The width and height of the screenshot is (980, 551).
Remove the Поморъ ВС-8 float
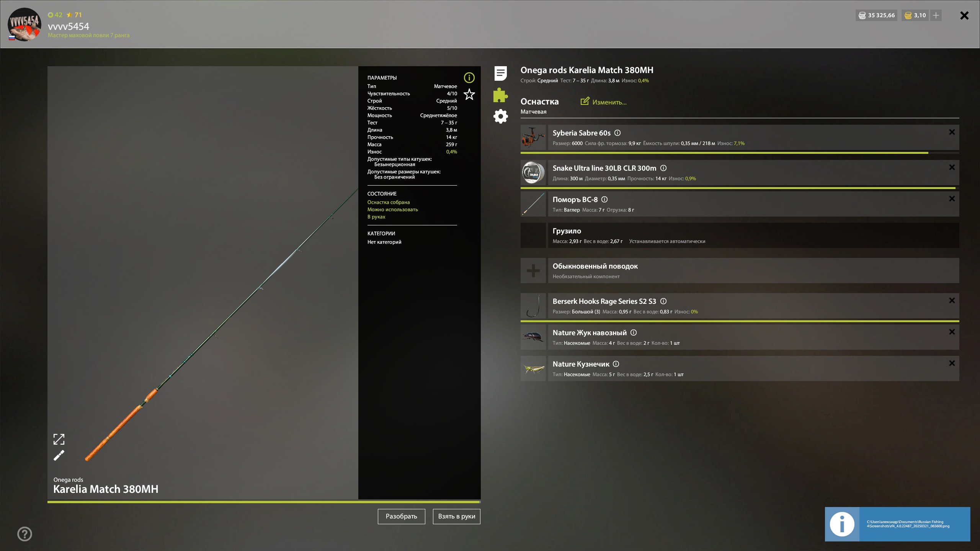tap(952, 199)
